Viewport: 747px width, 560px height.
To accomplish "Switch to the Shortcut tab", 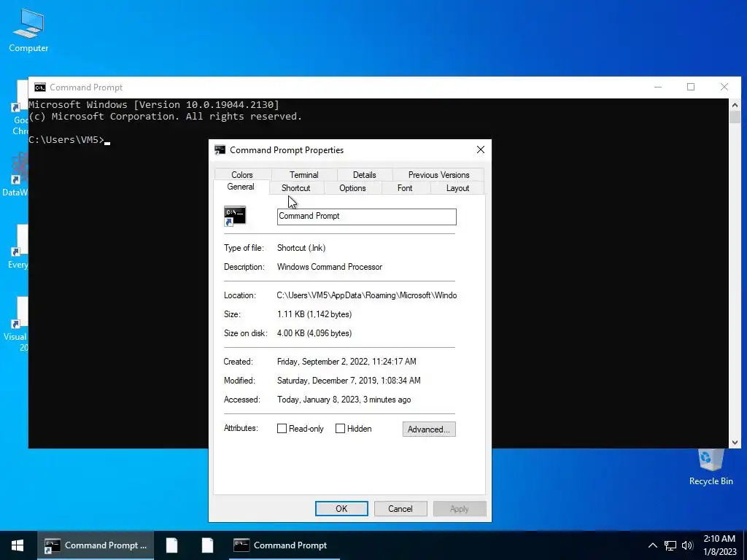I will click(x=296, y=188).
